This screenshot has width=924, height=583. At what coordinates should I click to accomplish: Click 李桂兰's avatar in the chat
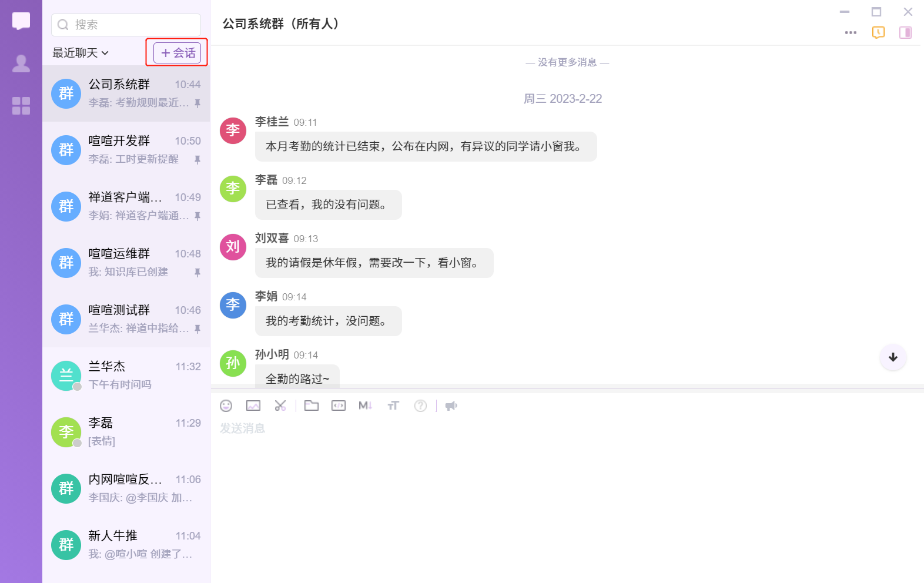tap(233, 130)
